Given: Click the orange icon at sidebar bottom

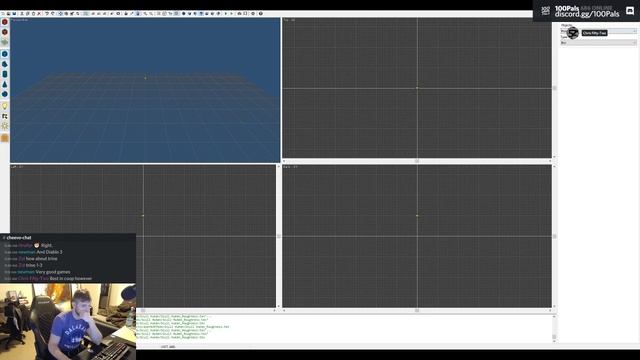Looking at the screenshot, I should point(4,138).
